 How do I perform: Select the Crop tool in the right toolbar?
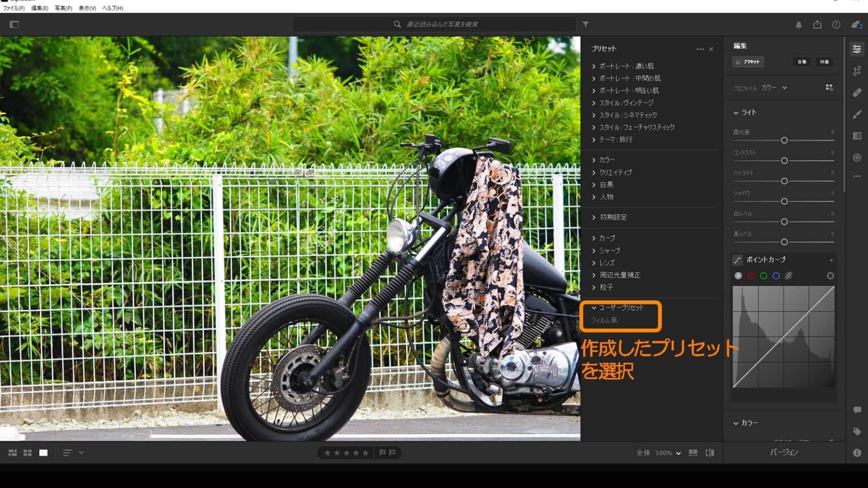click(x=856, y=71)
